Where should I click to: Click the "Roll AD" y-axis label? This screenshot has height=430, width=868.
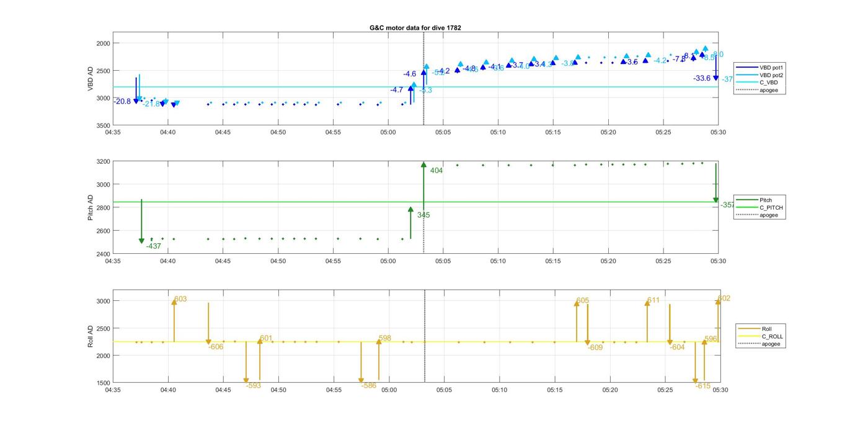[x=91, y=336]
